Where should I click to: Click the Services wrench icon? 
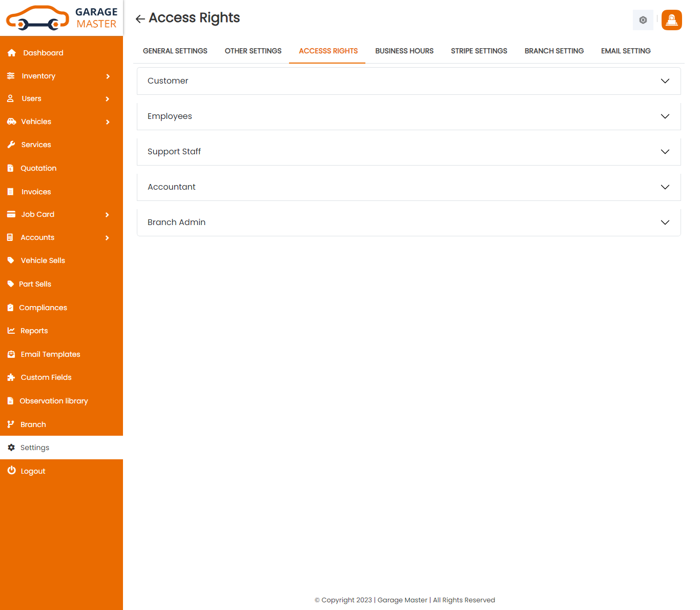[11, 145]
